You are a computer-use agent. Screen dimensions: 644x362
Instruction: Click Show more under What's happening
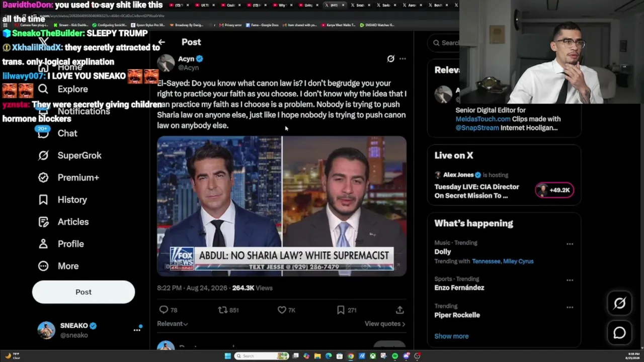click(x=451, y=336)
